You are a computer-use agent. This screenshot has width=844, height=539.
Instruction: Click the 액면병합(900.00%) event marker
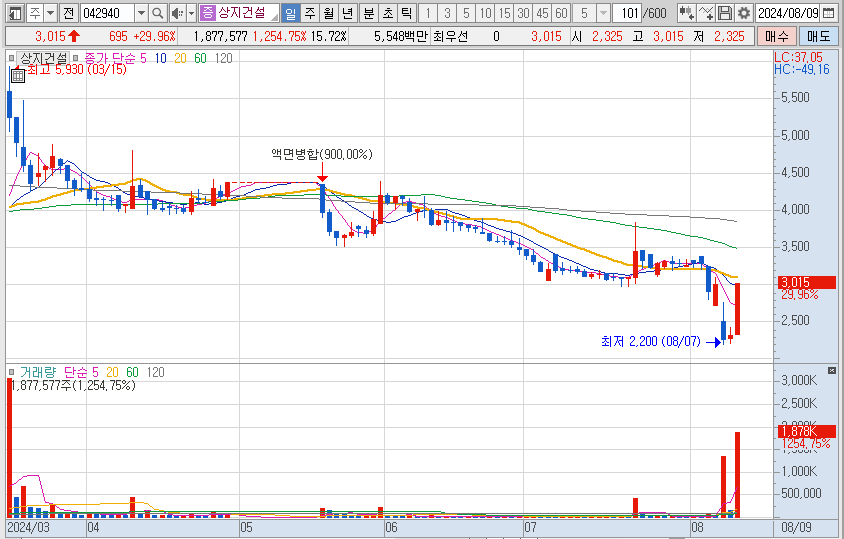(x=322, y=155)
